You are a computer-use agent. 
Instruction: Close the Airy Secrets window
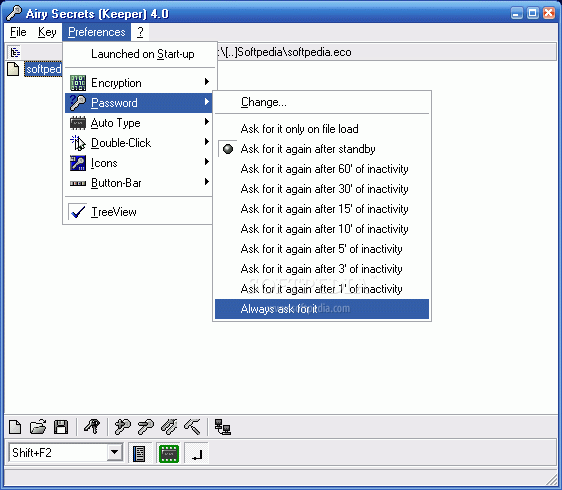tap(549, 14)
